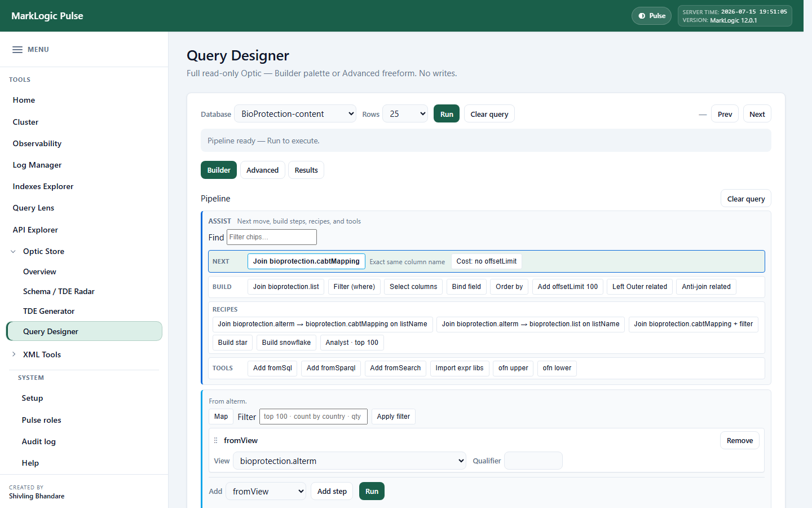Click the Join bioprotection.cabtMapping next chip

(x=306, y=261)
